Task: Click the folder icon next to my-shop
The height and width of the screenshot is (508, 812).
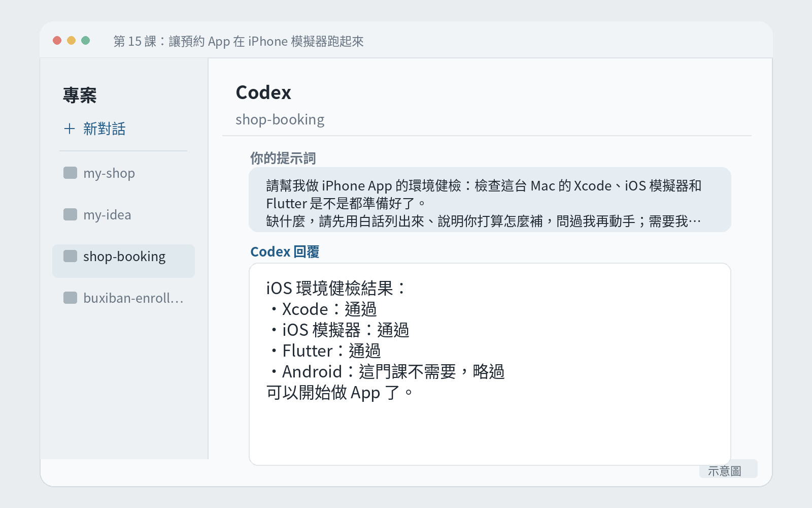Action: pyautogui.click(x=70, y=173)
